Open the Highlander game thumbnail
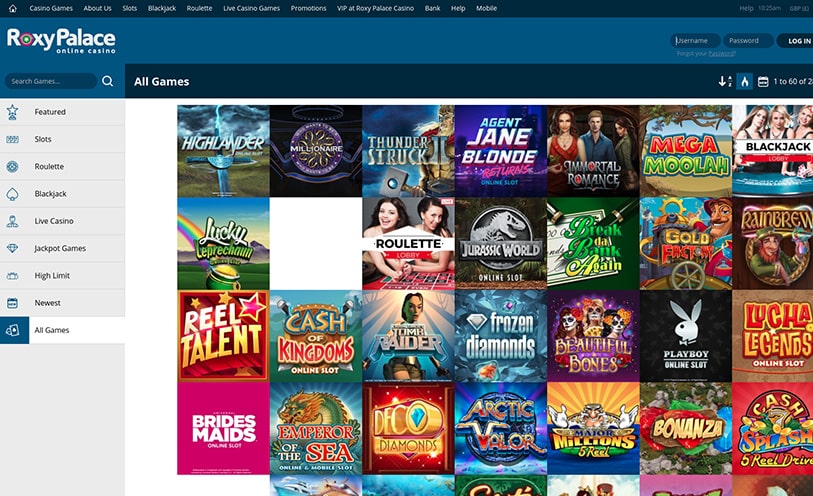The image size is (813, 496). [223, 151]
